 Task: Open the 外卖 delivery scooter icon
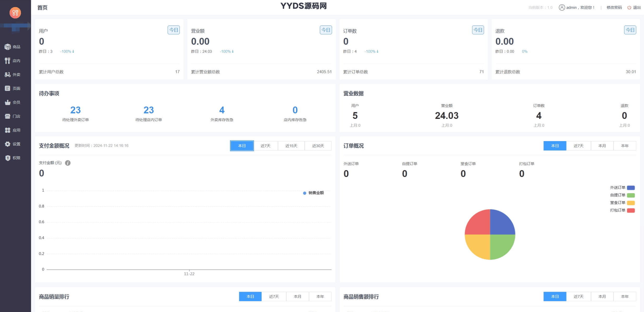(x=8, y=74)
